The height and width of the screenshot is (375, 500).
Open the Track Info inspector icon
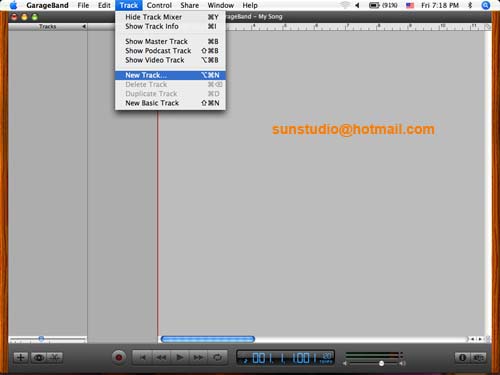pos(462,358)
